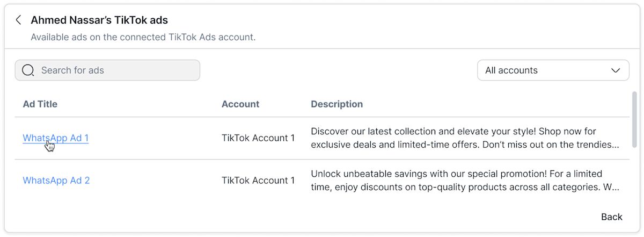Click the Account column header
The image size is (644, 237).
(240, 104)
